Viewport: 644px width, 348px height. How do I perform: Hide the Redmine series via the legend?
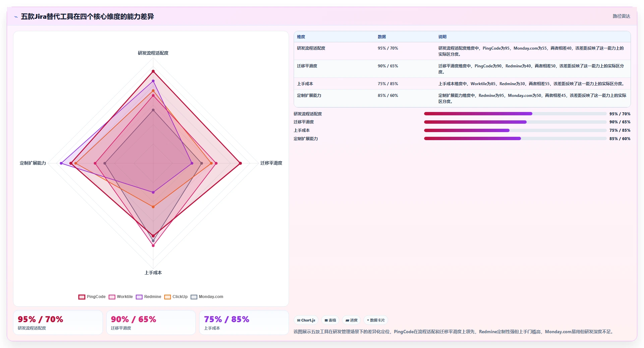click(x=149, y=297)
